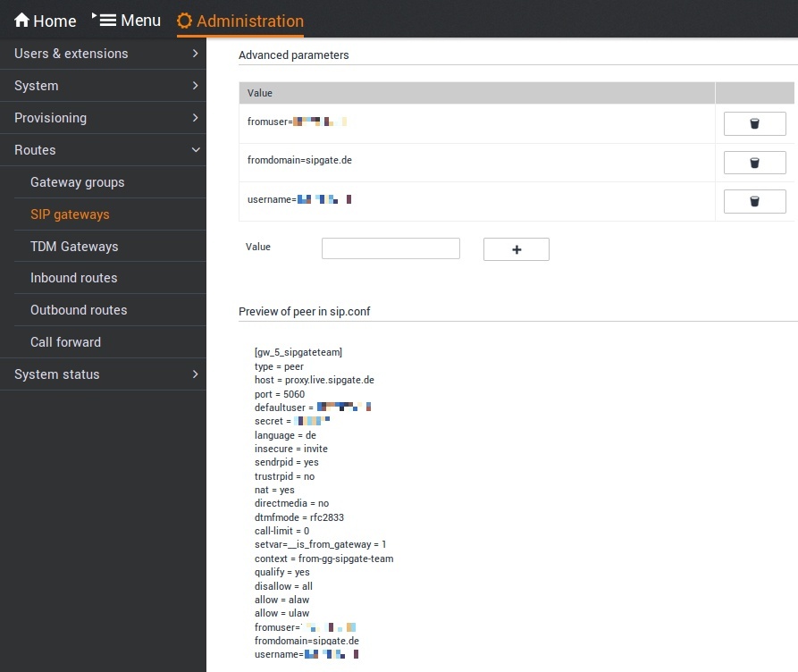Open Call forward settings

[x=65, y=342]
